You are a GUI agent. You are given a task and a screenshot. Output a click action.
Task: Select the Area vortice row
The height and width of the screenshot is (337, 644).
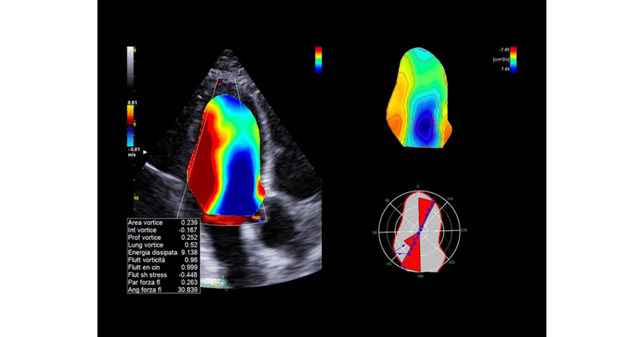tap(163, 223)
